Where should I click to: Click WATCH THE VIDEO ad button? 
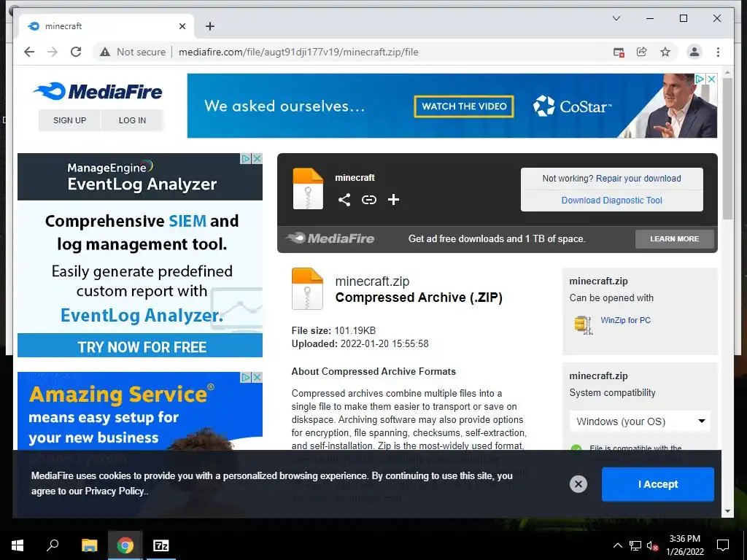pos(464,106)
